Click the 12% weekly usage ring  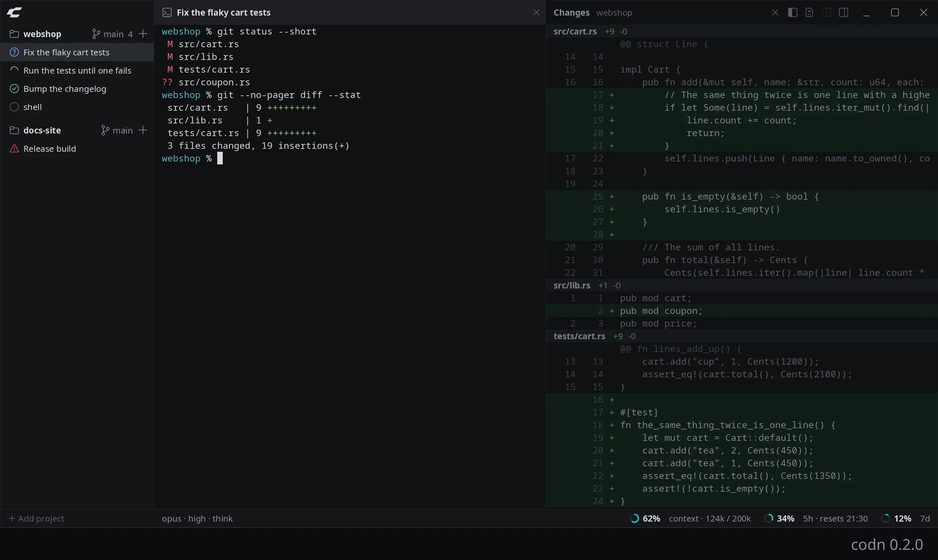coord(886,519)
